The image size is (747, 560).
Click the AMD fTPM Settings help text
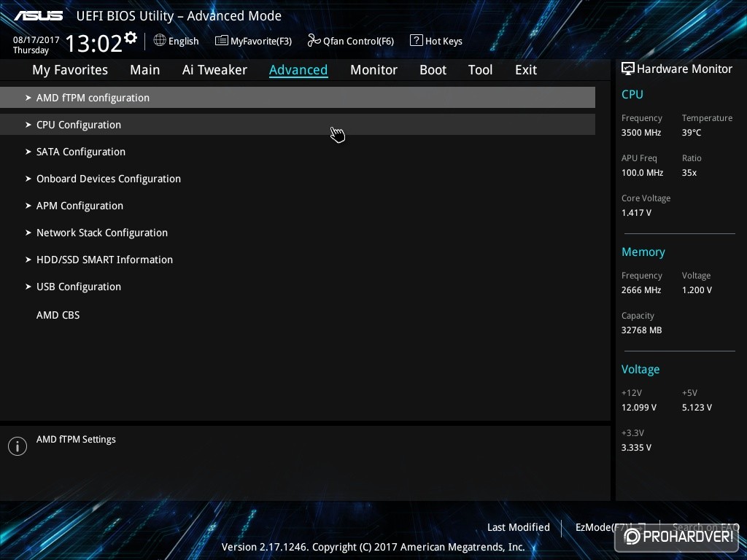pyautogui.click(x=76, y=440)
